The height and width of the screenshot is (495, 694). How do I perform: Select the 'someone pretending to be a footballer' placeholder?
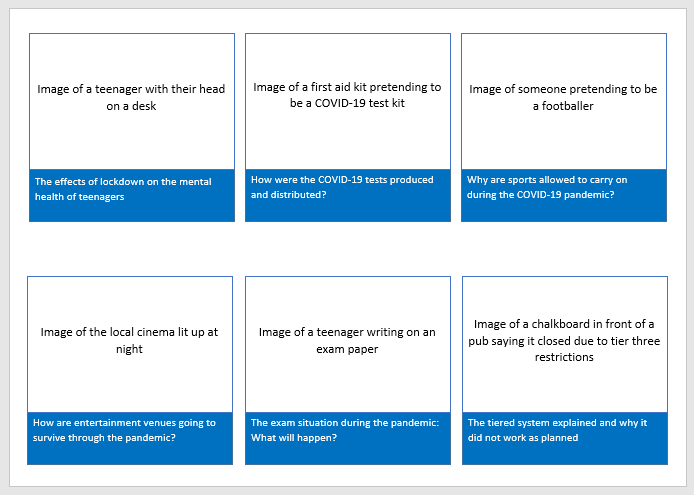564,101
